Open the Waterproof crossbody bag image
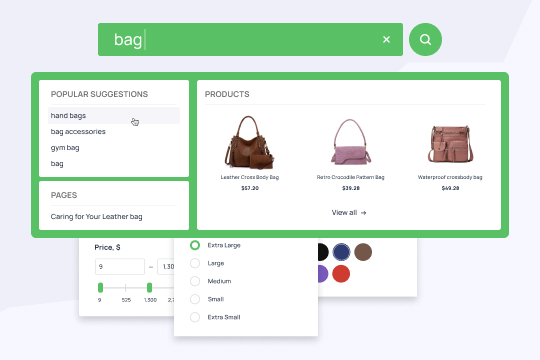Screen dimensions: 540x360 tap(450, 144)
